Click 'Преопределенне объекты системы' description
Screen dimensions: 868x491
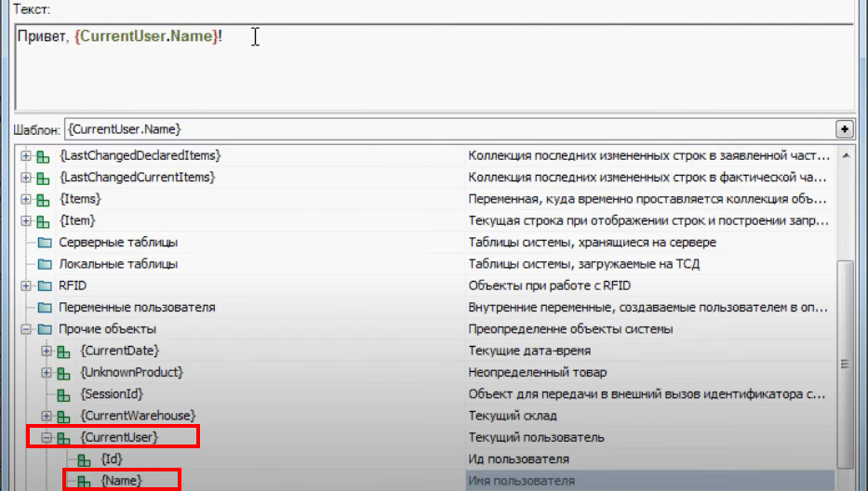570,329
